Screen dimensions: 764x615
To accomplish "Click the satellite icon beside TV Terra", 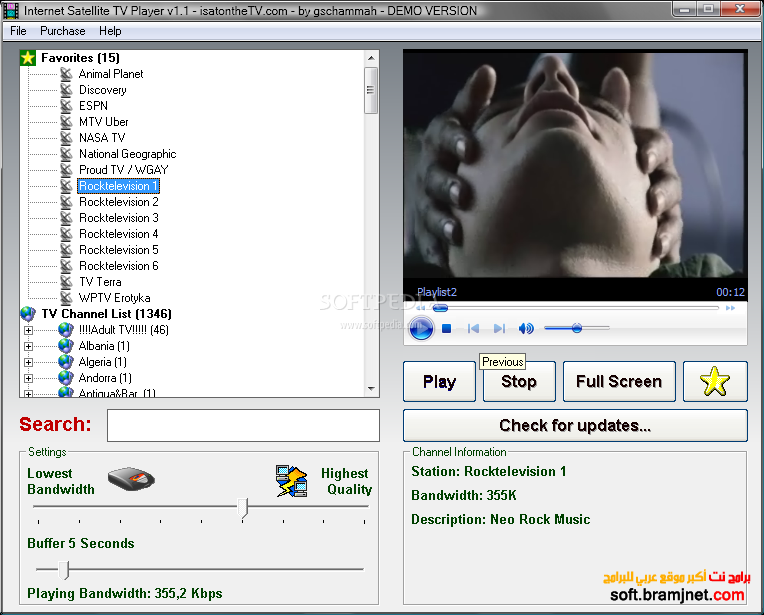I will 66,282.
